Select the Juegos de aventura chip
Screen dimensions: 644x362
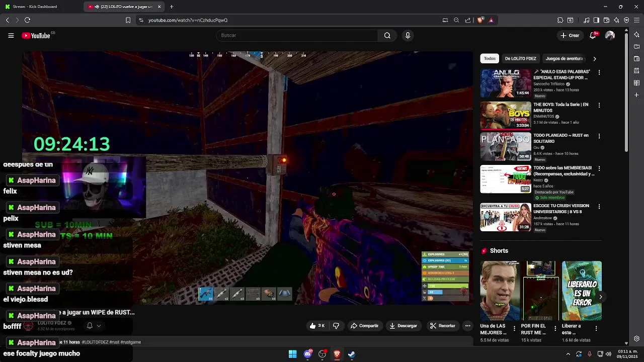pos(564,58)
